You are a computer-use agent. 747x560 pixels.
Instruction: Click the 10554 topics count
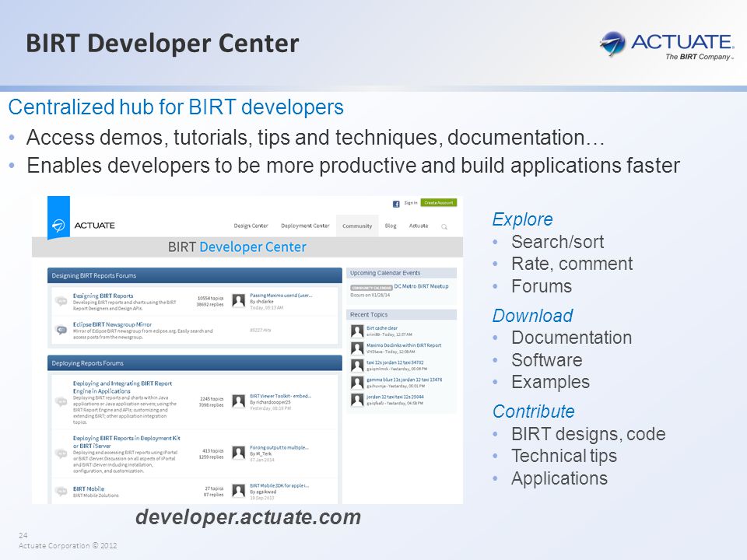tap(210, 298)
